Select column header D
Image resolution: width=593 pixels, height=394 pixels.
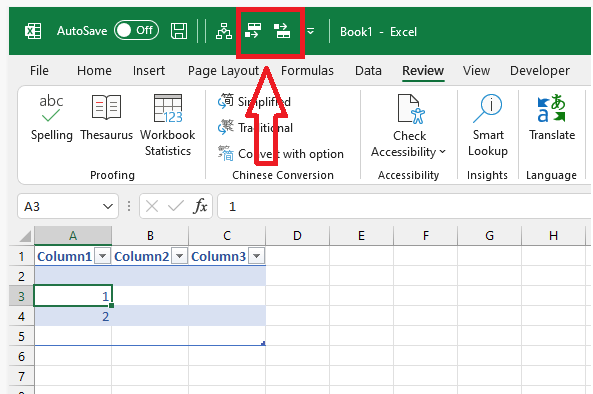(x=297, y=236)
